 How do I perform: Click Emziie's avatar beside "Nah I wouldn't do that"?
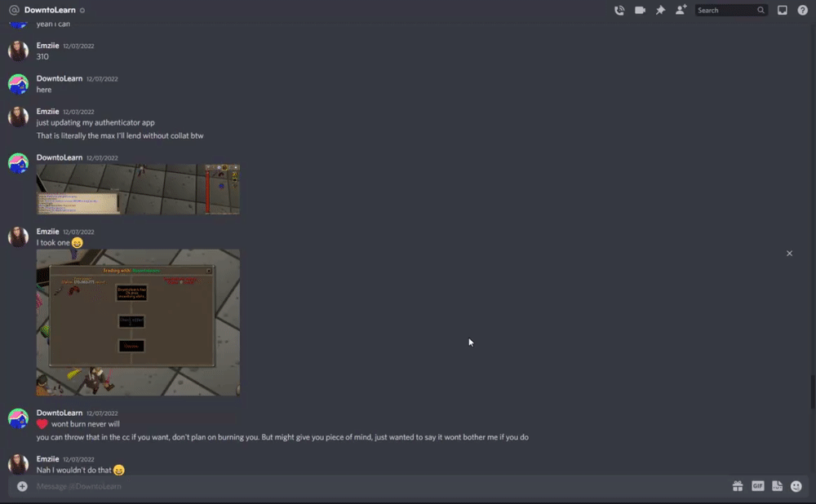click(18, 464)
